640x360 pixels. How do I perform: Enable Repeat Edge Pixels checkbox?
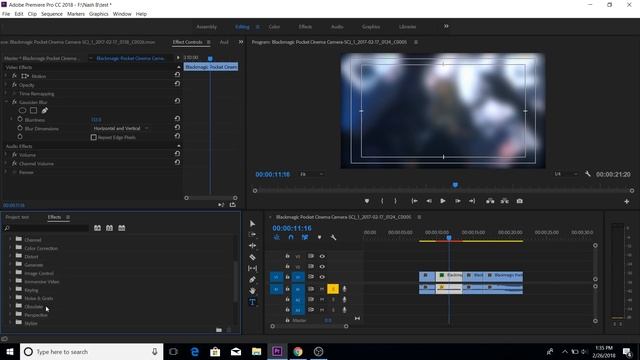(x=93, y=138)
